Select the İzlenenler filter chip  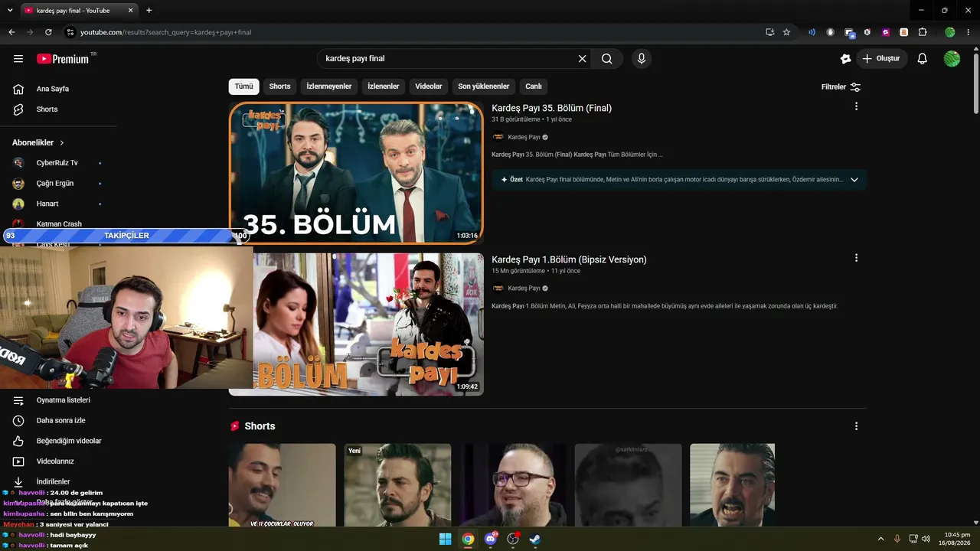[x=383, y=86]
